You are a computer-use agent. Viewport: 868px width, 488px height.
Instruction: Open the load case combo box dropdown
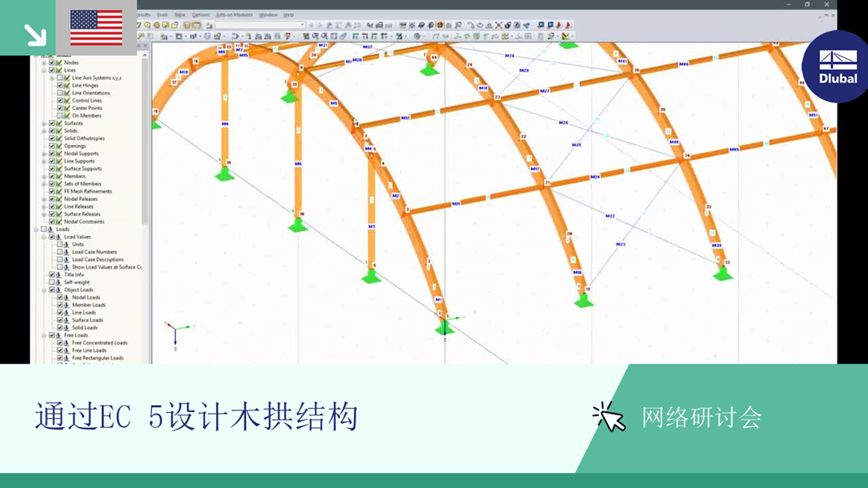[x=302, y=26]
